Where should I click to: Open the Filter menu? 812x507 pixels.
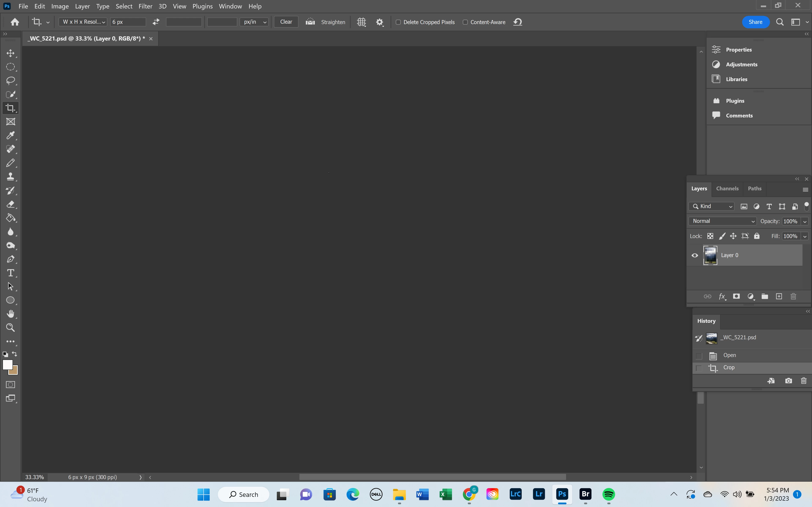(x=145, y=6)
